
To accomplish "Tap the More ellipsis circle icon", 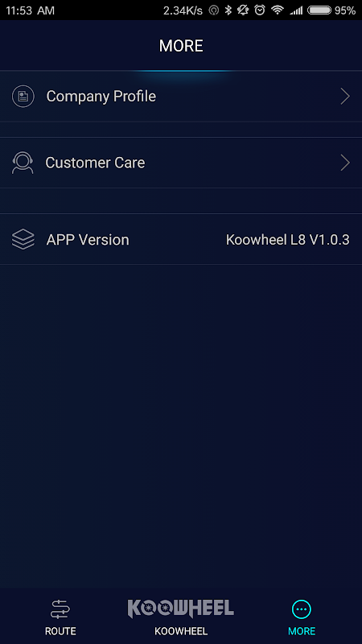I will (x=302, y=609).
